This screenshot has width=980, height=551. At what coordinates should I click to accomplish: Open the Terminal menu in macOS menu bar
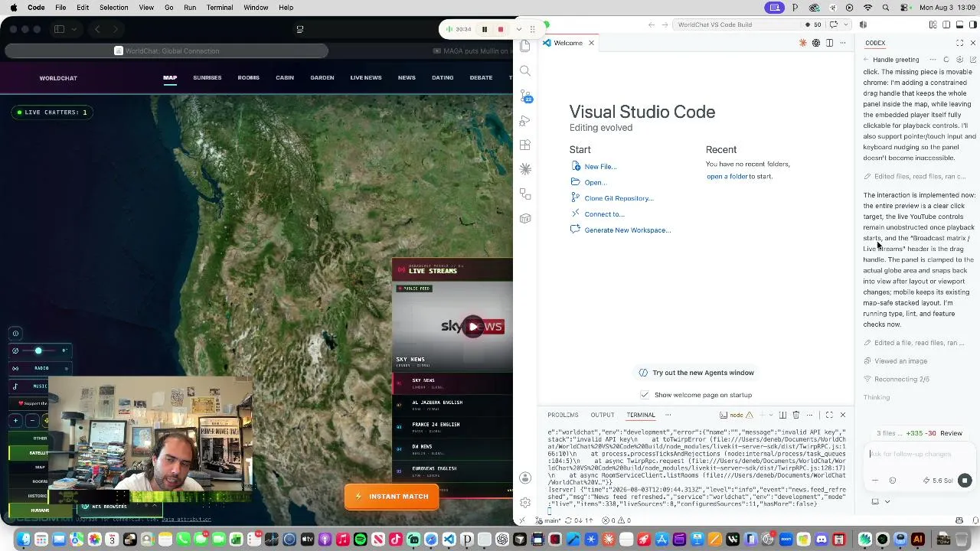point(220,8)
